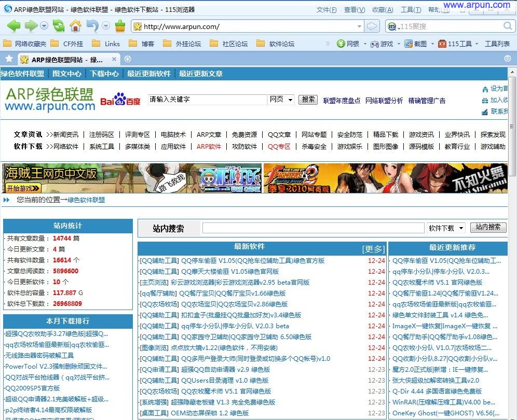
Task: Open the 115 search engine selector icon
Action: tap(393, 26)
